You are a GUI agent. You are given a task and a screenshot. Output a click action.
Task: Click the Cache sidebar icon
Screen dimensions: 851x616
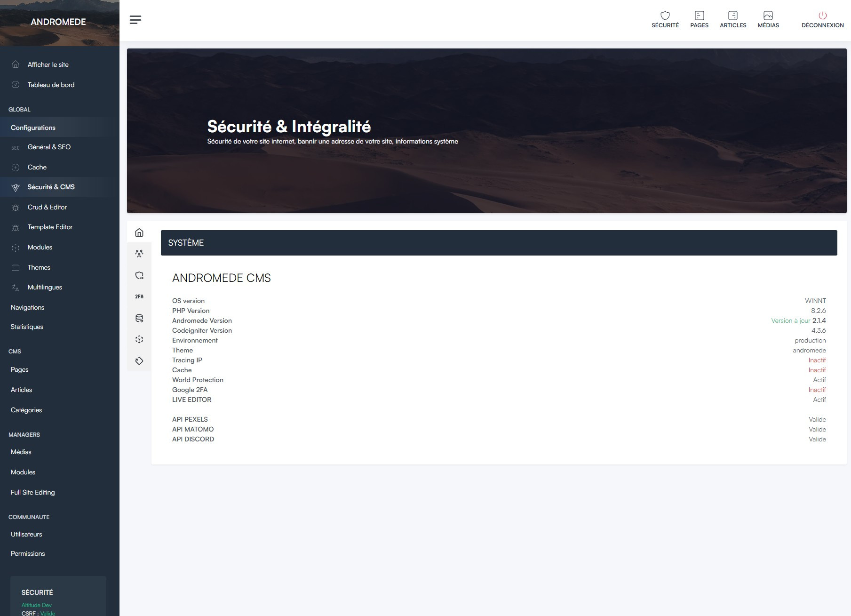pyautogui.click(x=16, y=168)
